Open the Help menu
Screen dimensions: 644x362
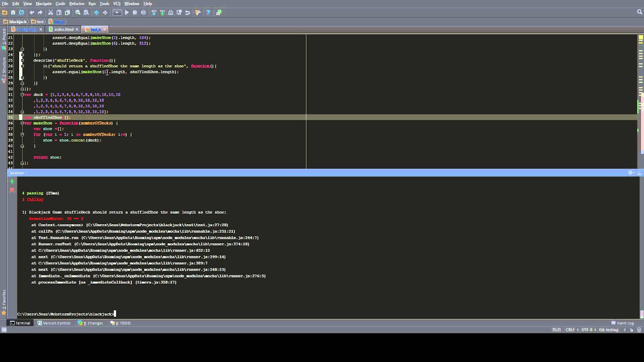[148, 4]
